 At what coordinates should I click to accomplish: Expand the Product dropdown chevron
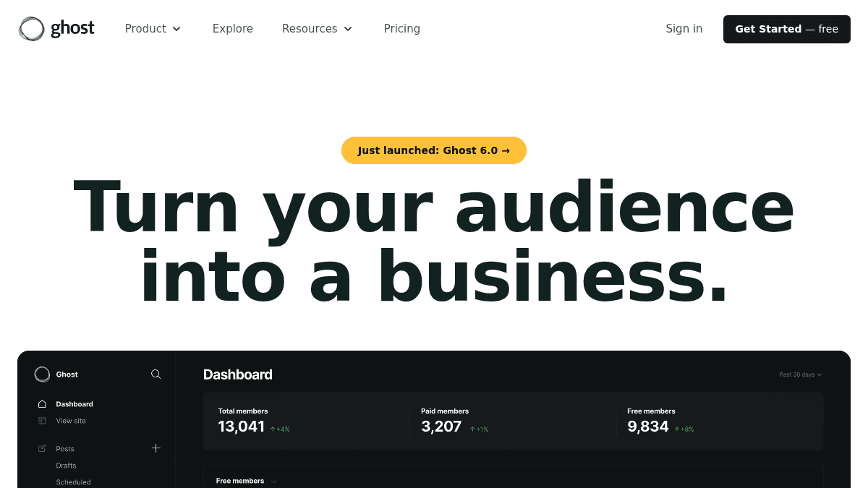[x=176, y=29]
